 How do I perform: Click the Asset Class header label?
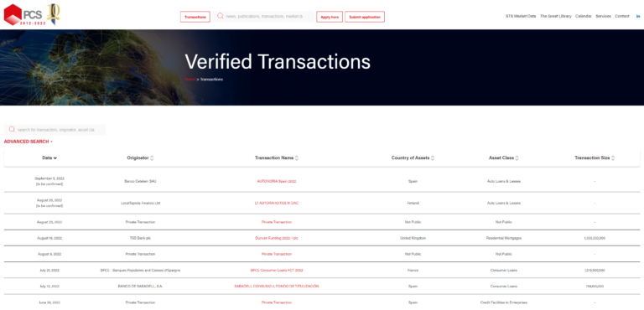pyautogui.click(x=501, y=158)
